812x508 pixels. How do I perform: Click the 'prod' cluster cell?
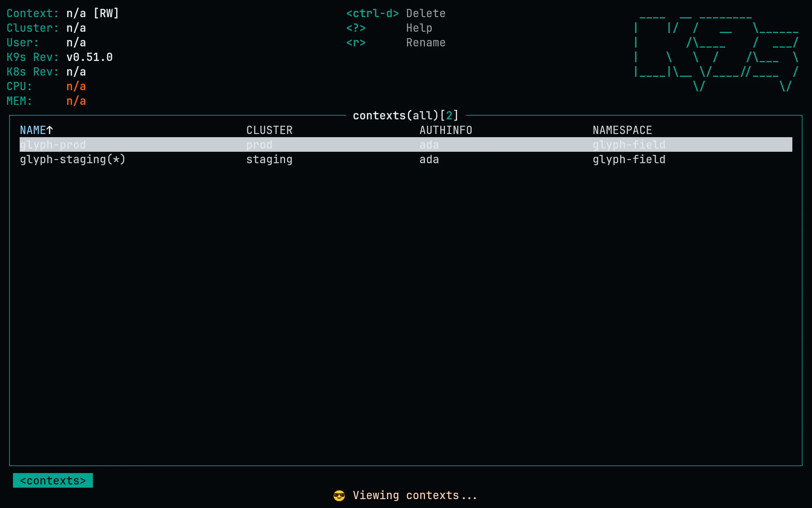pyautogui.click(x=259, y=145)
